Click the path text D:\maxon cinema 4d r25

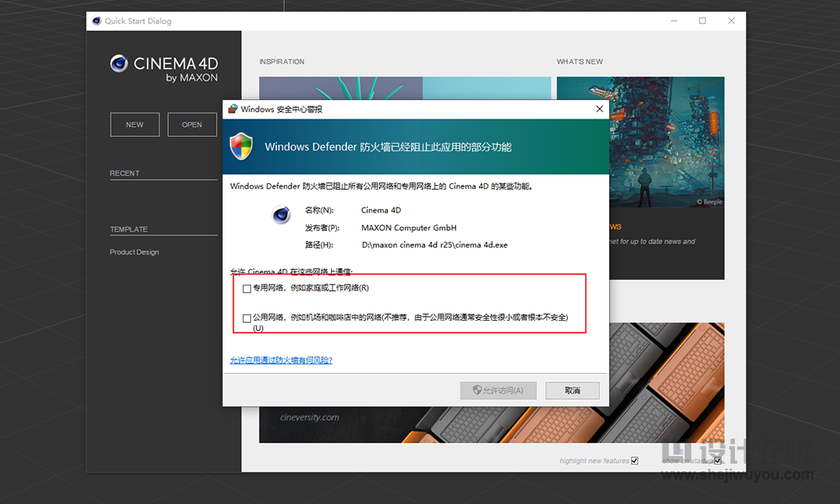(434, 244)
